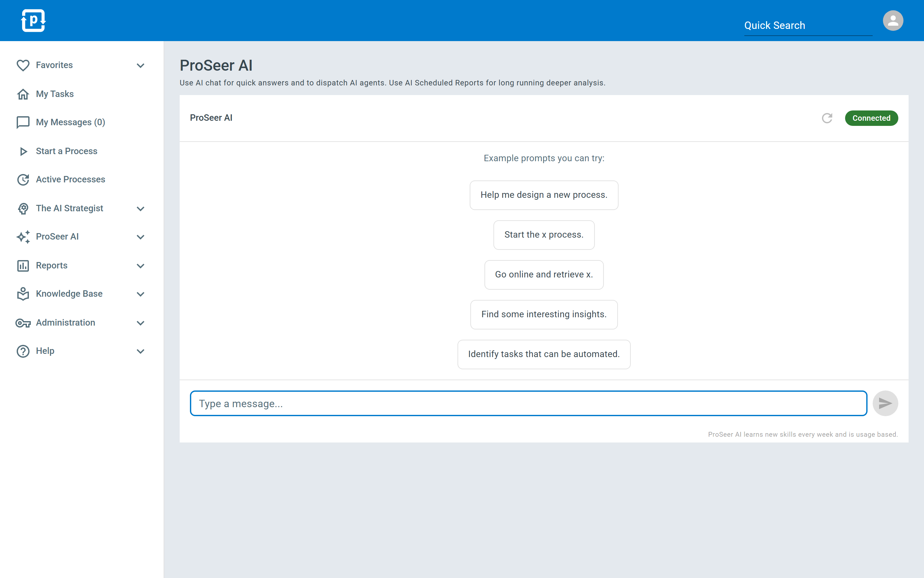Expand The AI Strategist chevron
The width and height of the screenshot is (924, 578).
tap(141, 209)
